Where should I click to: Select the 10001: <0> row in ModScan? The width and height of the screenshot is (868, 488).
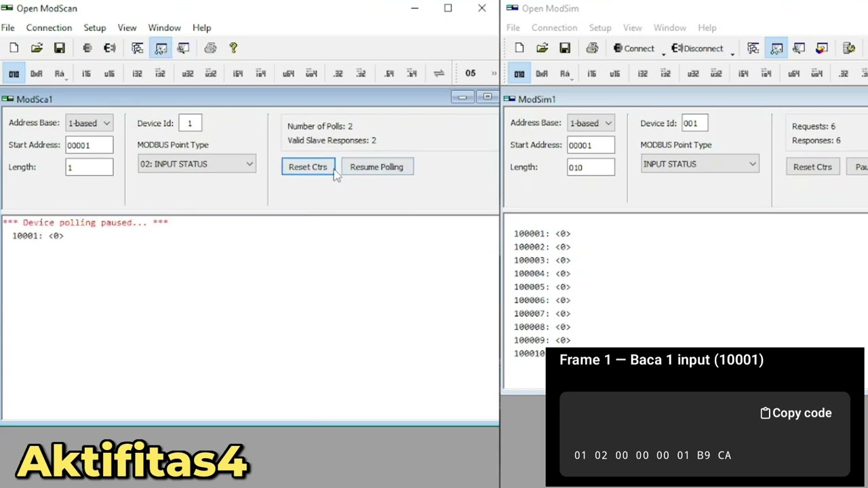coord(38,236)
